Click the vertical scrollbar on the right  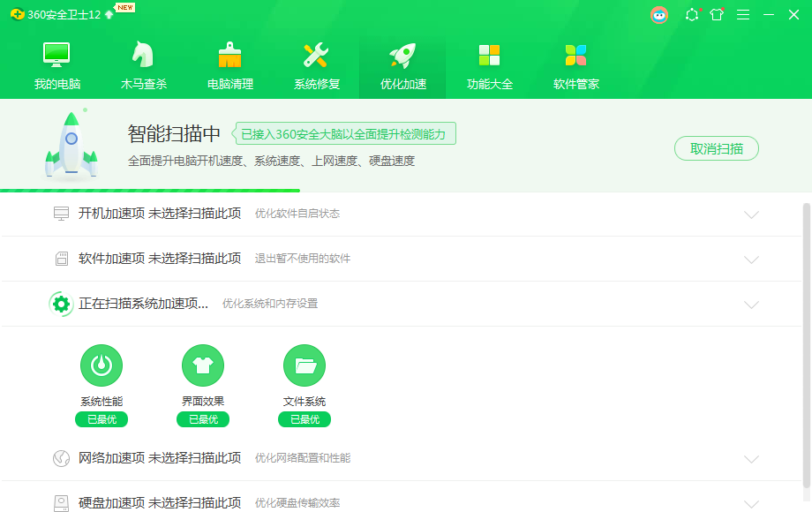click(806, 344)
